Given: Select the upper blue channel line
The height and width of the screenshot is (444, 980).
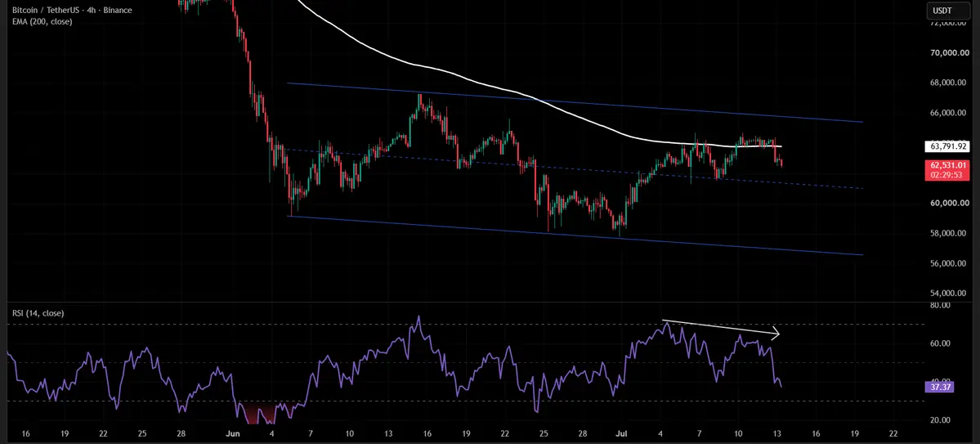Looking at the screenshot, I should pyautogui.click(x=575, y=102).
